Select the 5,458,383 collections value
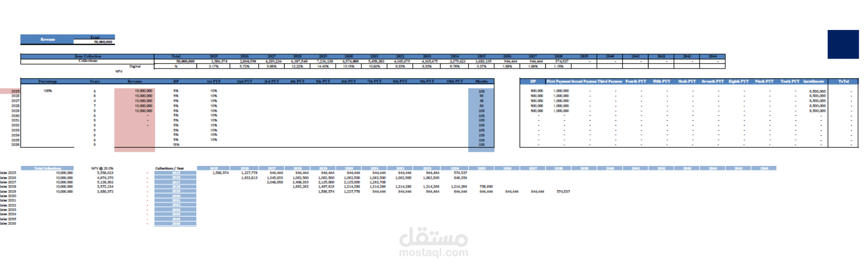Screen dimensions: 868x264 click(x=376, y=61)
